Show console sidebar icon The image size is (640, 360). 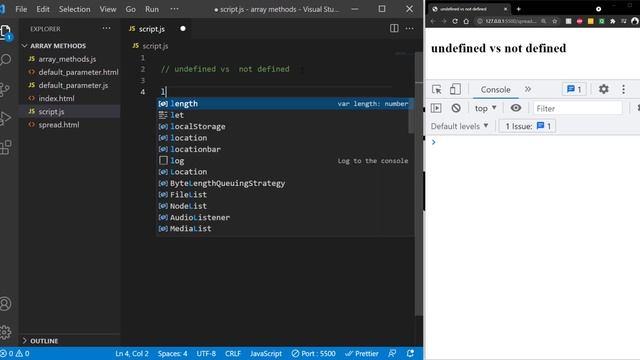click(436, 108)
